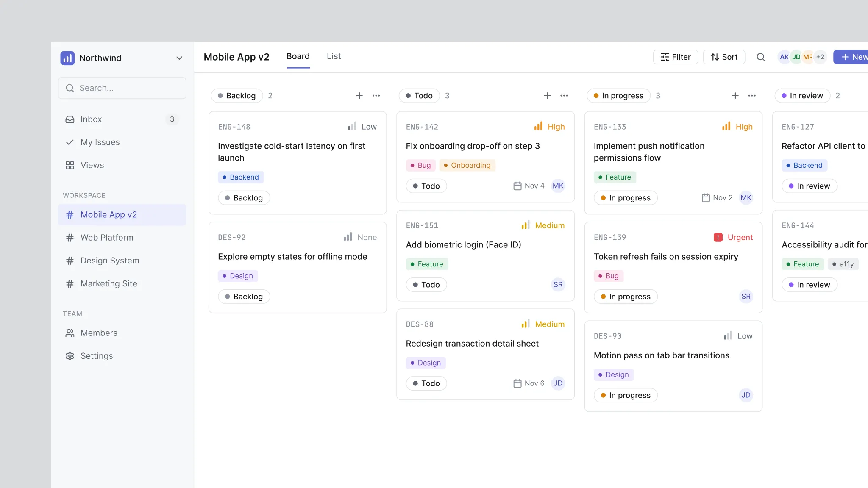Open the Sort options
The image size is (868, 488).
coord(724,57)
